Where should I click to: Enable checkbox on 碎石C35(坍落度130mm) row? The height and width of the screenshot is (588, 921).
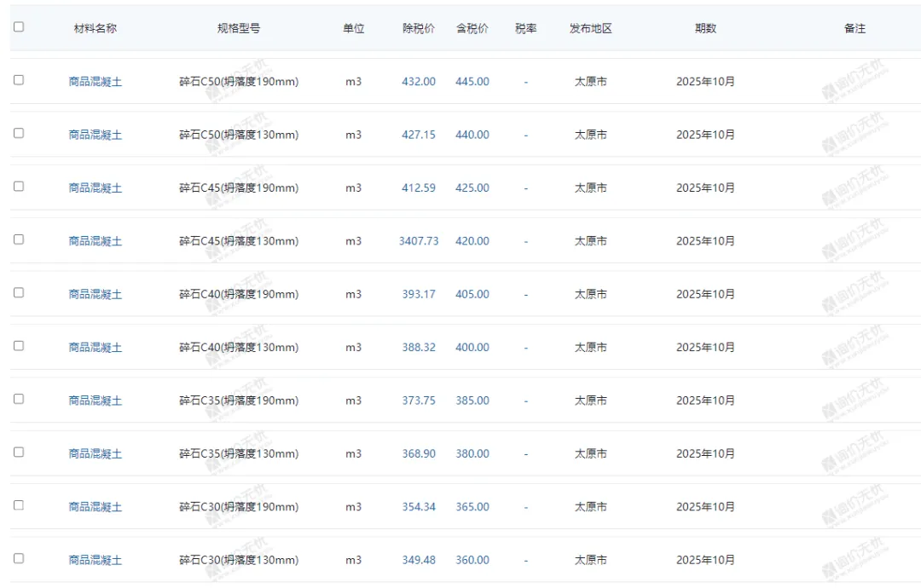pos(19,452)
